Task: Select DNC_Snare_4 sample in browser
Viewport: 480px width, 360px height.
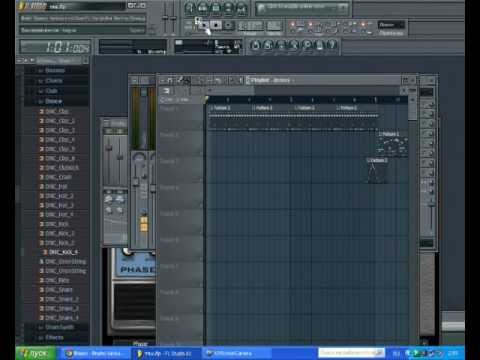Action: coord(61,318)
